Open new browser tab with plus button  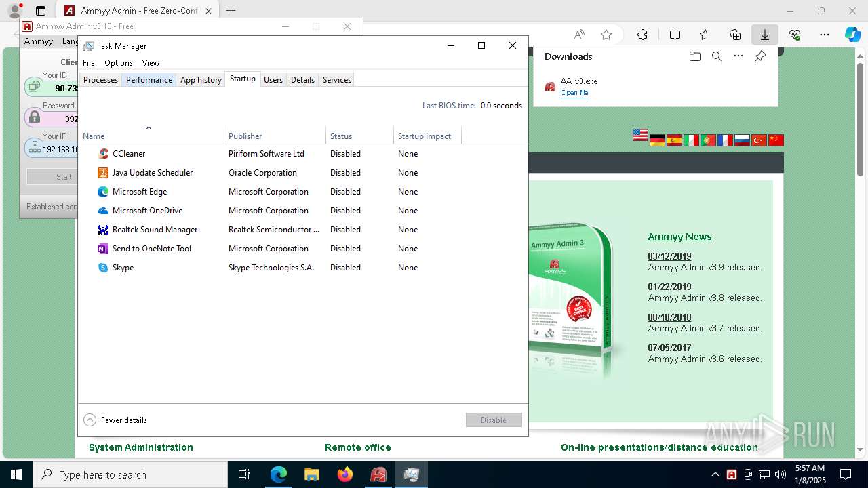coord(231,11)
